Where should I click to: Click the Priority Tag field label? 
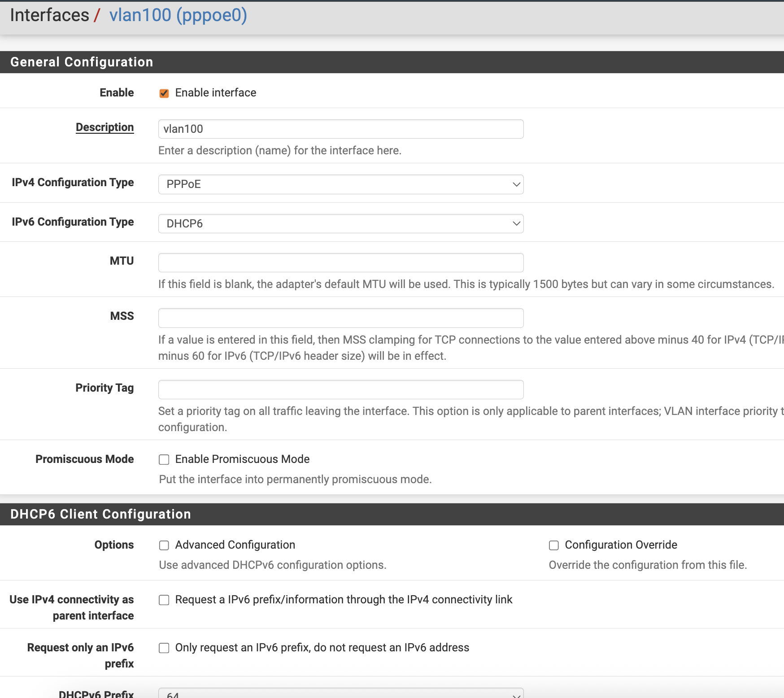105,388
